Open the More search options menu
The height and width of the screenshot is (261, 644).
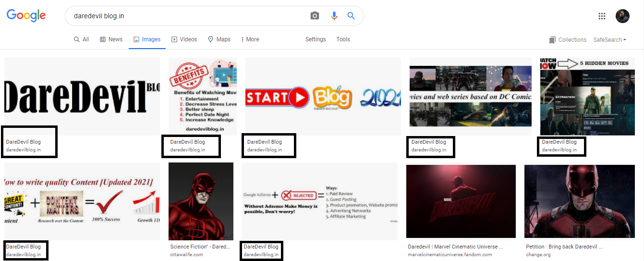(x=250, y=39)
